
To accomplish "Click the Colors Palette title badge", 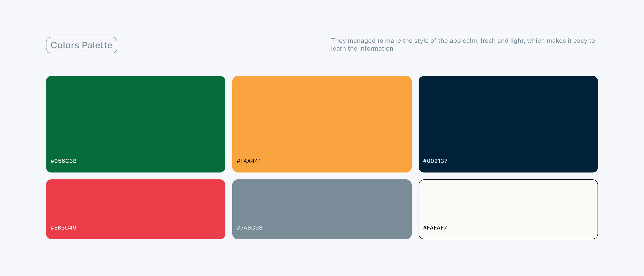I will coord(81,45).
